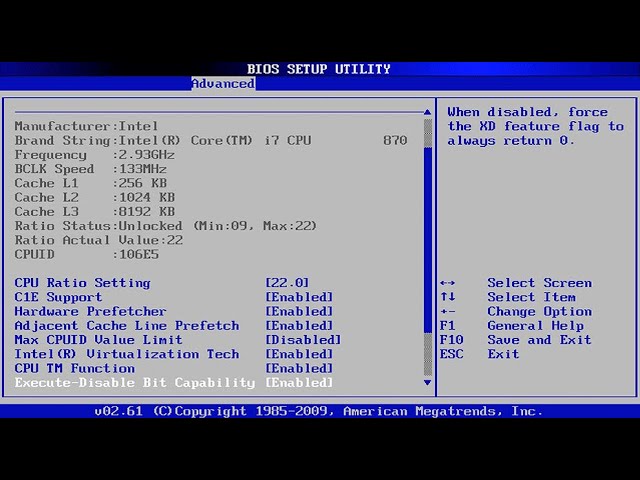Click the F10 Save and Exit hint
Viewport: 640px width, 480px height.
pyautogui.click(x=451, y=340)
